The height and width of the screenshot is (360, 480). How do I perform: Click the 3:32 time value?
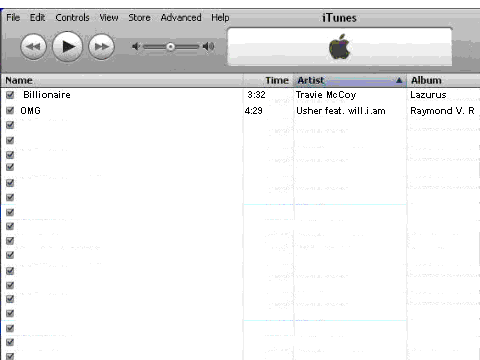[256, 95]
